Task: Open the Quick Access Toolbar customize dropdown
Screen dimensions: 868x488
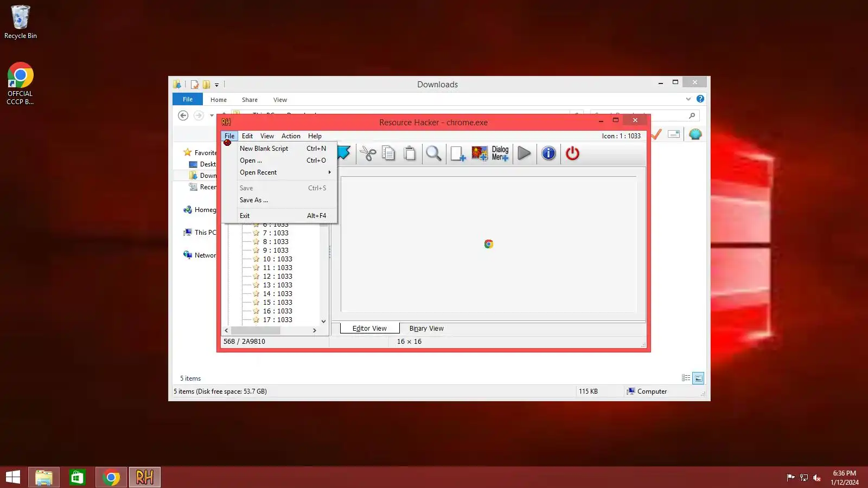Action: pos(216,85)
